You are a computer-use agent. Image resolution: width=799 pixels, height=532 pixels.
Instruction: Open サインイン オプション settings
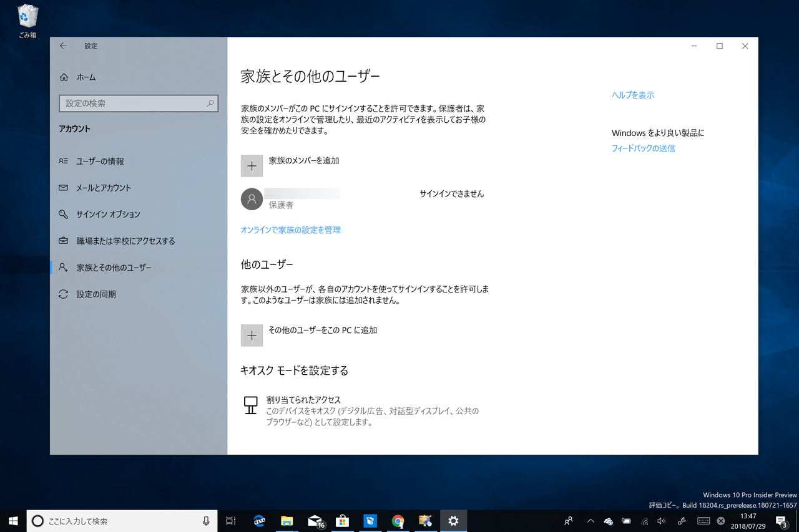click(x=107, y=214)
